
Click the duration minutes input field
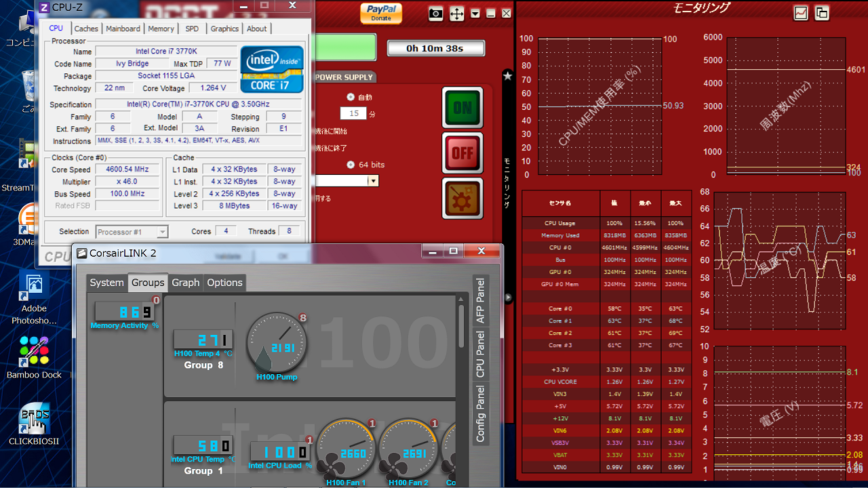point(353,113)
